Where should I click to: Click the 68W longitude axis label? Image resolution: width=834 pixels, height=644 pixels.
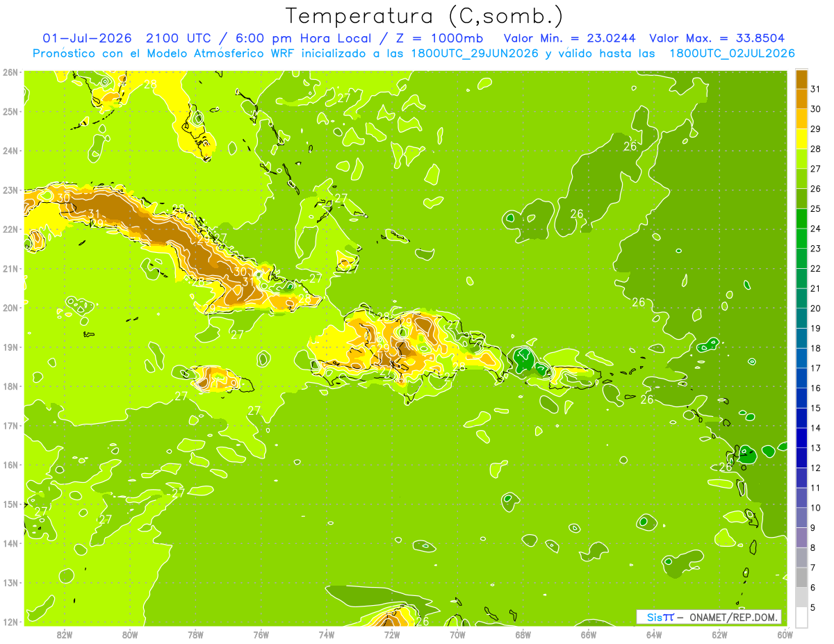pos(523,634)
